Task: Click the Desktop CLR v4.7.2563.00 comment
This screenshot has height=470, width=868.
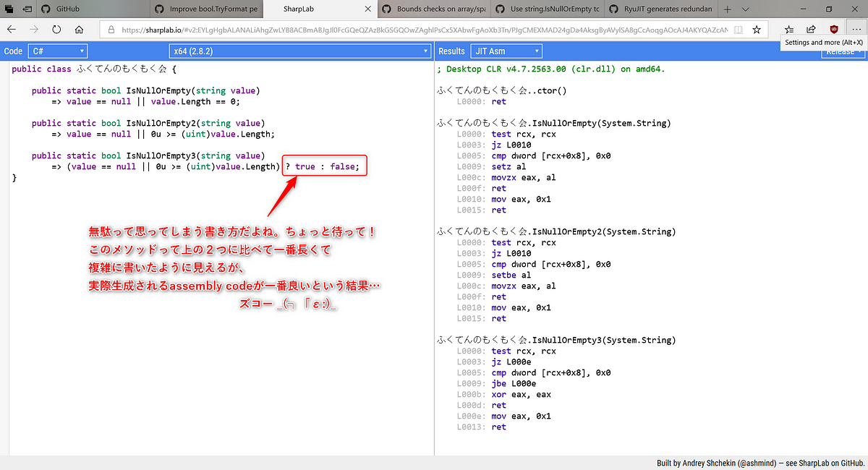Action: click(x=551, y=69)
